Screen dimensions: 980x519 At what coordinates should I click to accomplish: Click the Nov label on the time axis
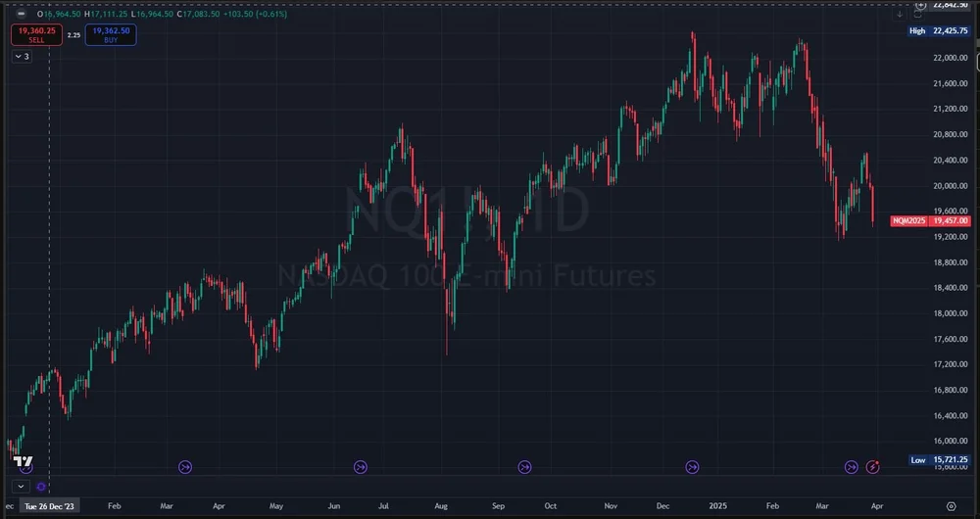[x=611, y=506]
